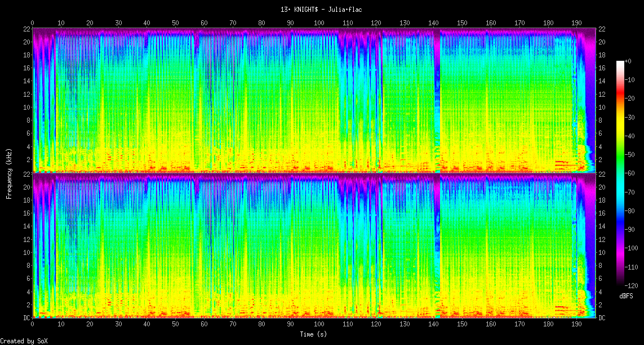Click the 150 second mark on top time axis

pos(462,23)
